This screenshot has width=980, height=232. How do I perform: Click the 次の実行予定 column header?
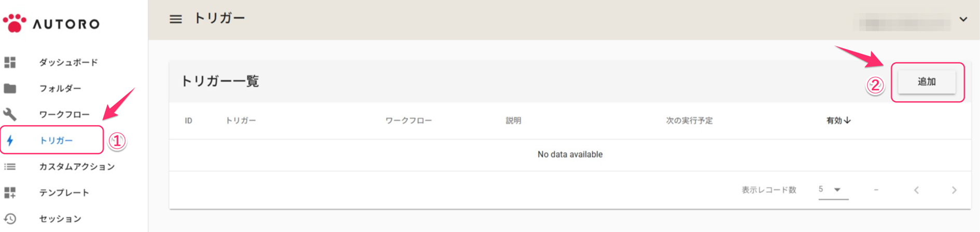click(689, 120)
